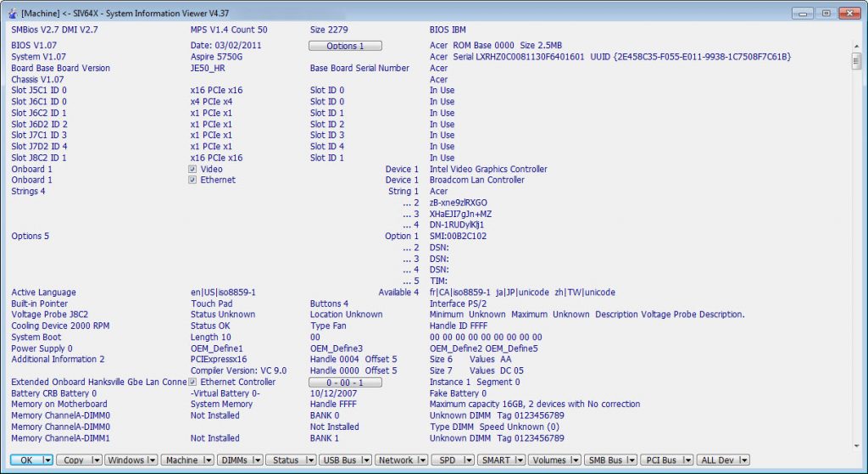The height and width of the screenshot is (474, 868).
Task: Click 'Memory on Motherboard' label
Action: tap(59, 404)
